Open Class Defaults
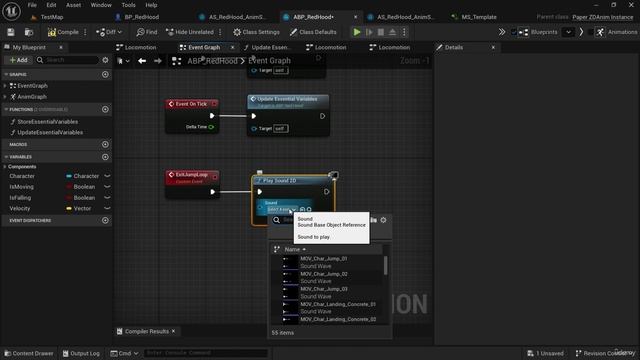 pos(313,32)
